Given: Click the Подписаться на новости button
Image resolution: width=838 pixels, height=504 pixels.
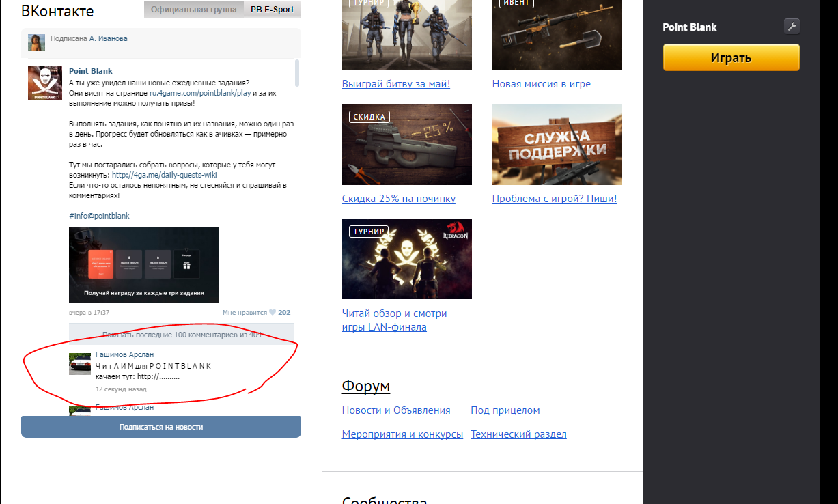Looking at the screenshot, I should (161, 427).
